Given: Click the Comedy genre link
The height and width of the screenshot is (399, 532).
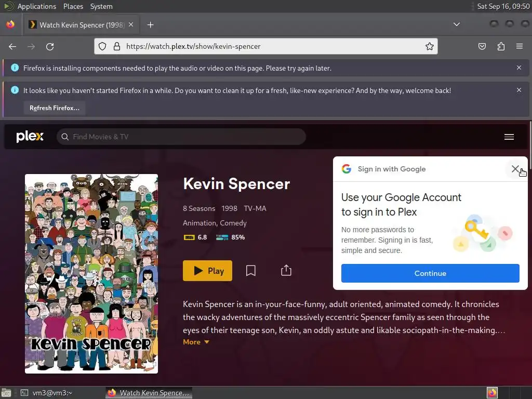Looking at the screenshot, I should click(x=233, y=223).
